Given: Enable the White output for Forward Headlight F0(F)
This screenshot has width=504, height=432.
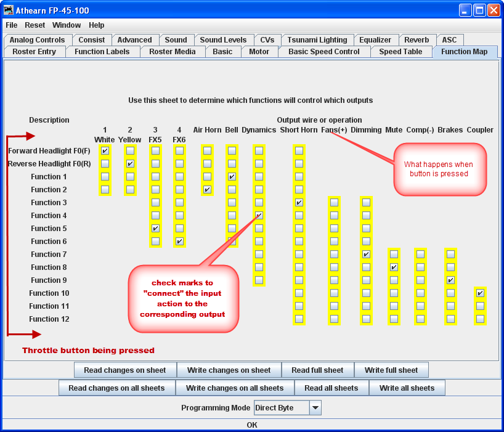Looking at the screenshot, I should 105,150.
